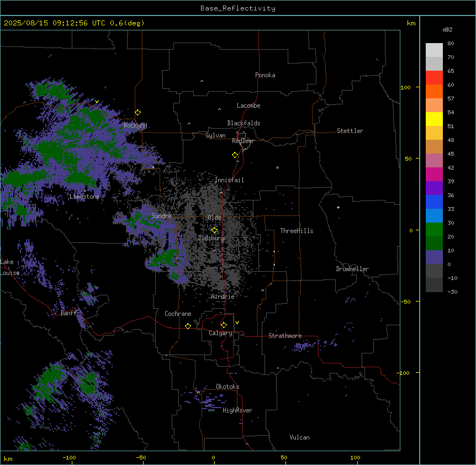476x465 pixels.
Task: Click the RedDeer city label
Action: pos(243,141)
